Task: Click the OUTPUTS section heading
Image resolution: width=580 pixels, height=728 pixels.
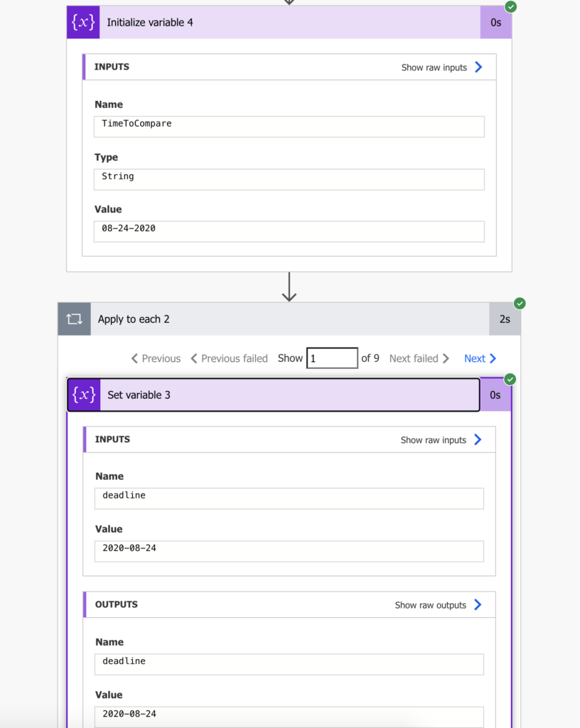Action: 117,604
